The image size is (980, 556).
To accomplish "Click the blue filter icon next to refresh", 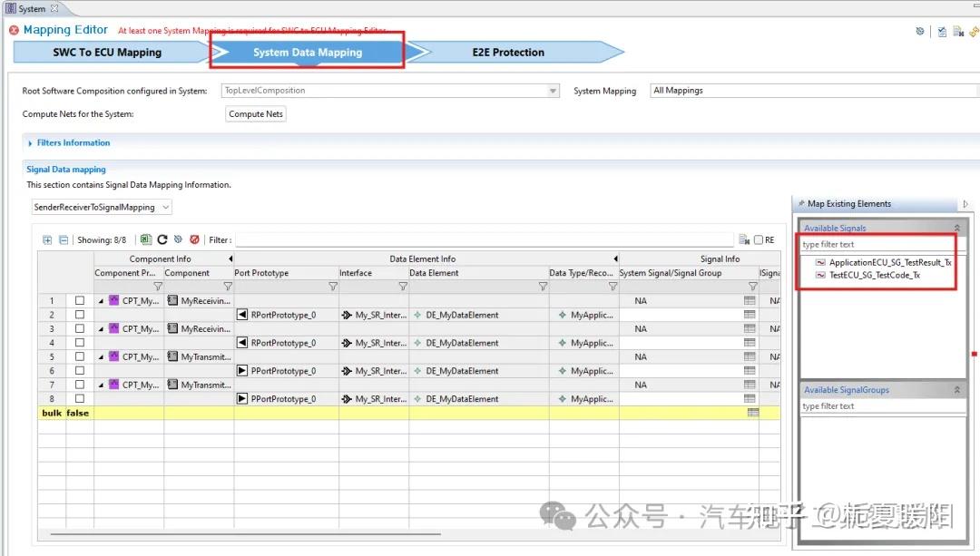I will [177, 239].
